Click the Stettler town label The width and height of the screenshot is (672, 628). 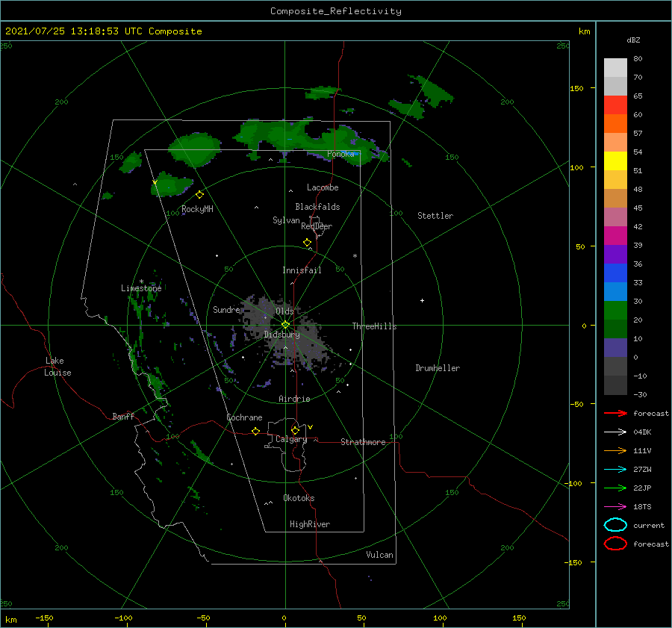[x=435, y=216]
